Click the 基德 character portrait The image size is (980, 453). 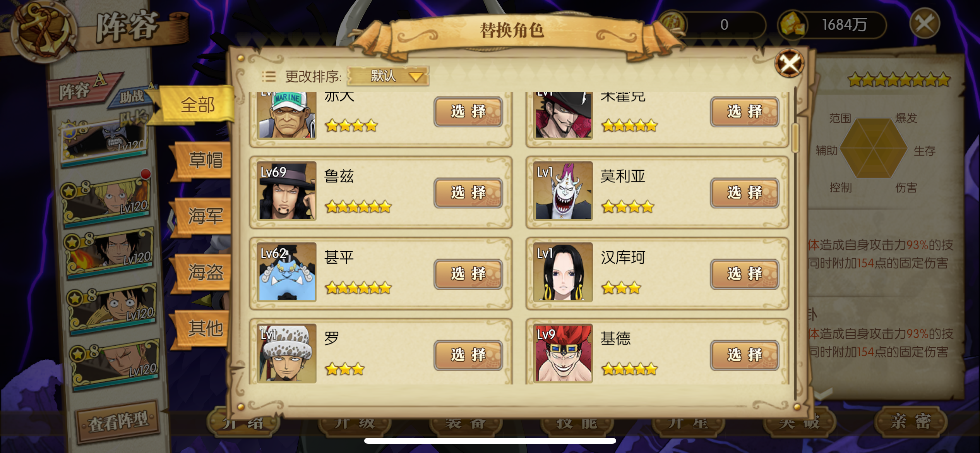pyautogui.click(x=563, y=353)
